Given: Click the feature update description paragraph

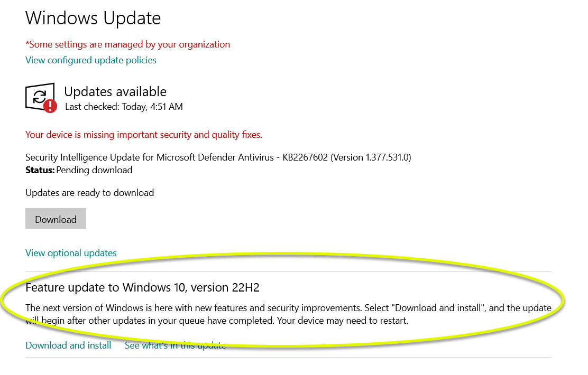Looking at the screenshot, I should coord(288,314).
